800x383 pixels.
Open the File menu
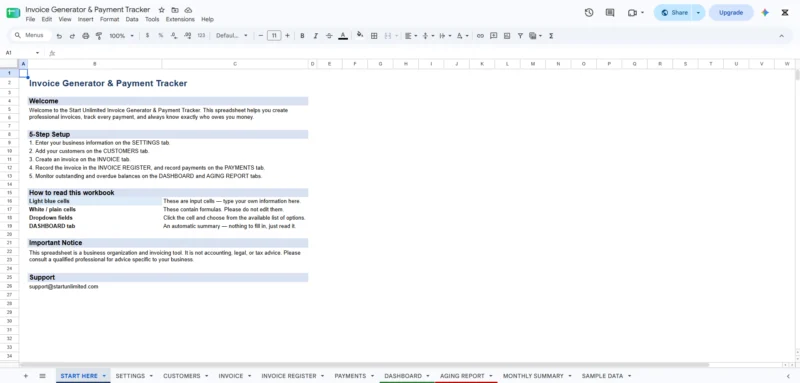tap(30, 19)
